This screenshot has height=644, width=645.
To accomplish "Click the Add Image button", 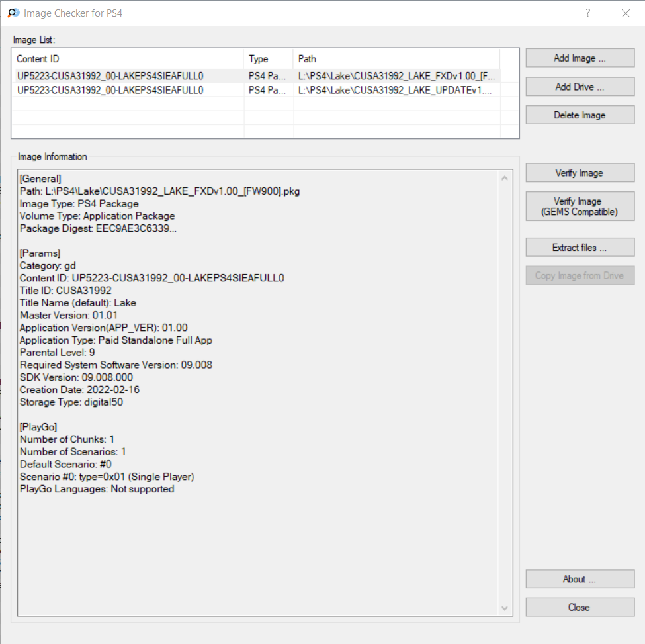I will [x=580, y=58].
